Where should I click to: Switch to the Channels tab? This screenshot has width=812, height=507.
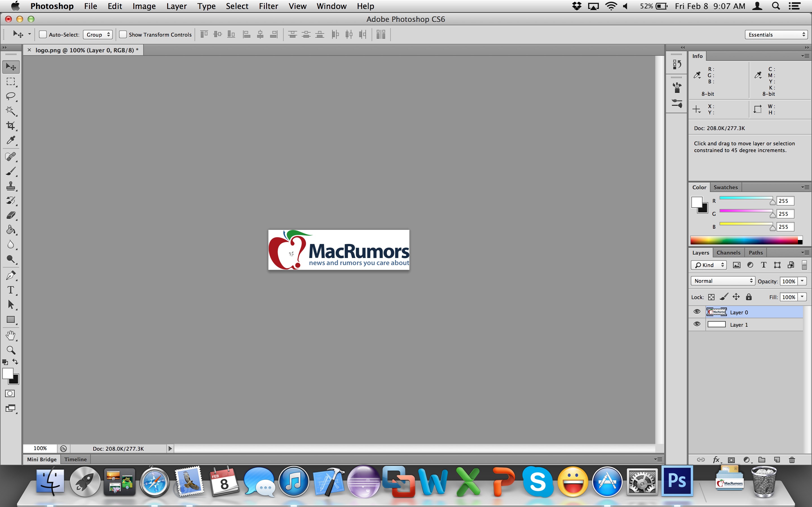[x=728, y=252]
